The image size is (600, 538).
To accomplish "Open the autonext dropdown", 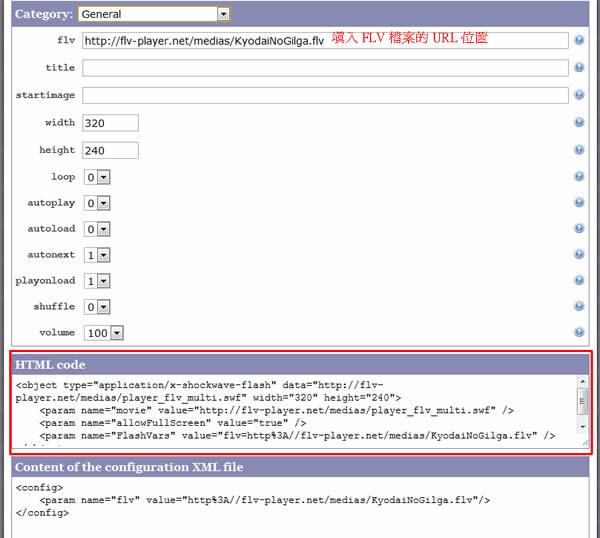I will coord(97,255).
